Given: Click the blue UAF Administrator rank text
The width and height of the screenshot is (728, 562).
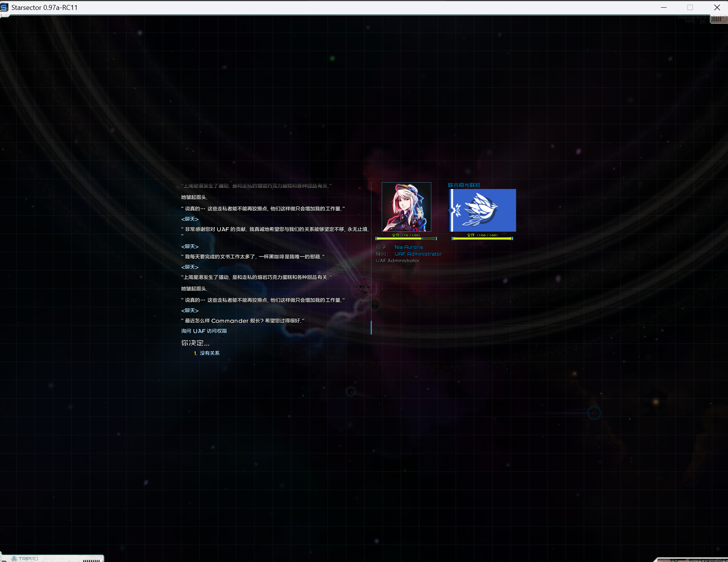Looking at the screenshot, I should tap(418, 254).
